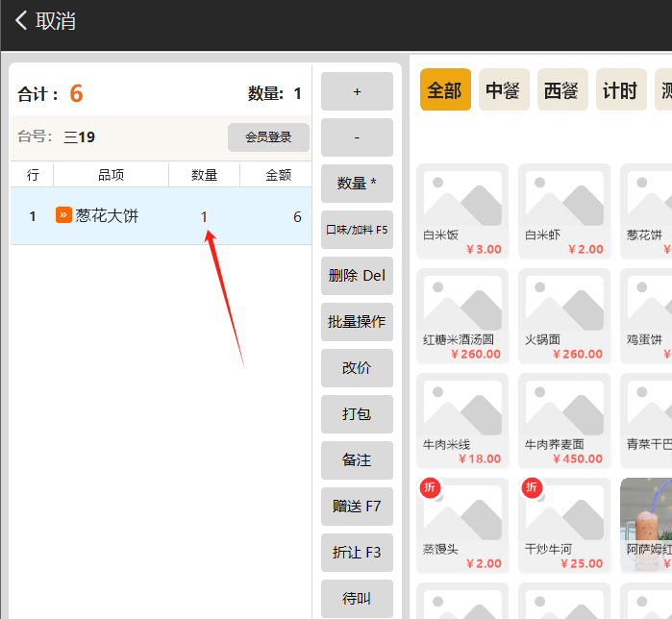Image resolution: width=672 pixels, height=619 pixels.
Task: Expand the orange arrow icon beside 葱花大饼
Action: pos(63,215)
